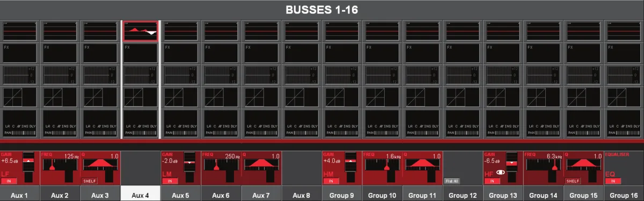Open the Group 15 compressor curve block
The image size is (644, 201).
[583, 98]
